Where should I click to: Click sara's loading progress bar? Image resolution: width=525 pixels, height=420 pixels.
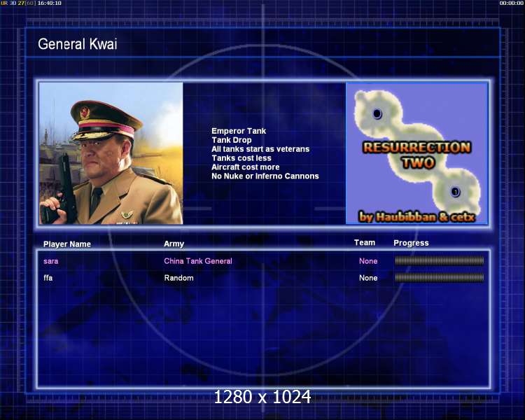click(x=440, y=260)
